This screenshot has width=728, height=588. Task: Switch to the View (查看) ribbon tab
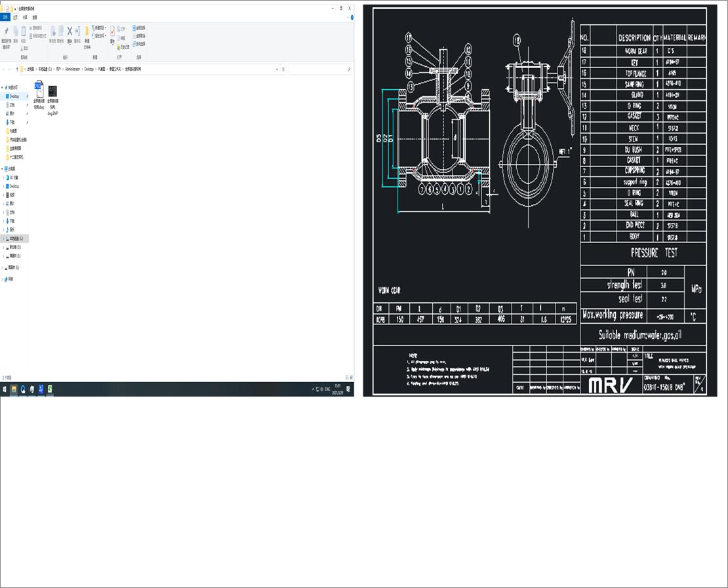pyautogui.click(x=35, y=17)
